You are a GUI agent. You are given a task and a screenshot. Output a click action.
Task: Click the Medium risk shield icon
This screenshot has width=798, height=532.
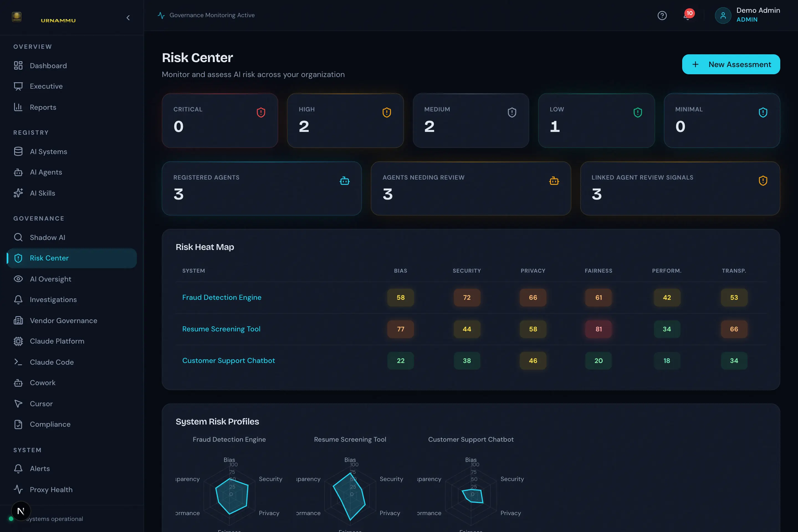click(512, 113)
